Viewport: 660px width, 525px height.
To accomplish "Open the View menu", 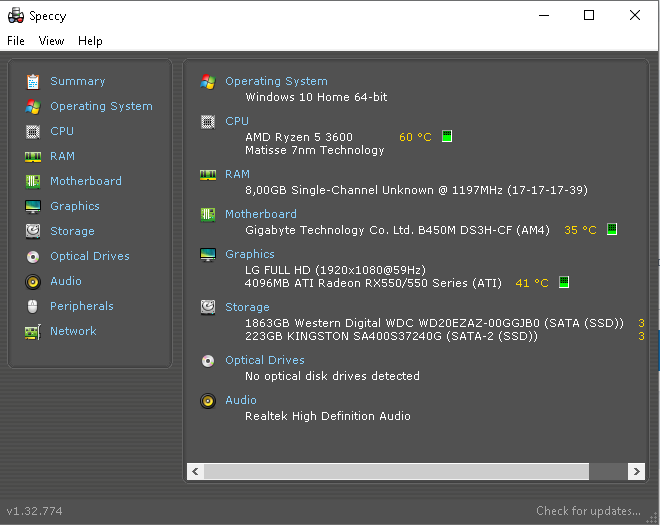I will pyautogui.click(x=51, y=41).
